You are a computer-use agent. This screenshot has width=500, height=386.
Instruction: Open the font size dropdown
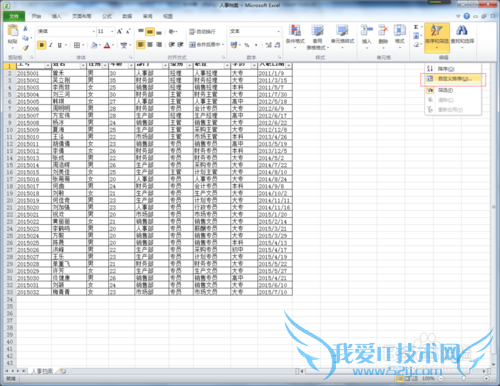click(x=112, y=31)
